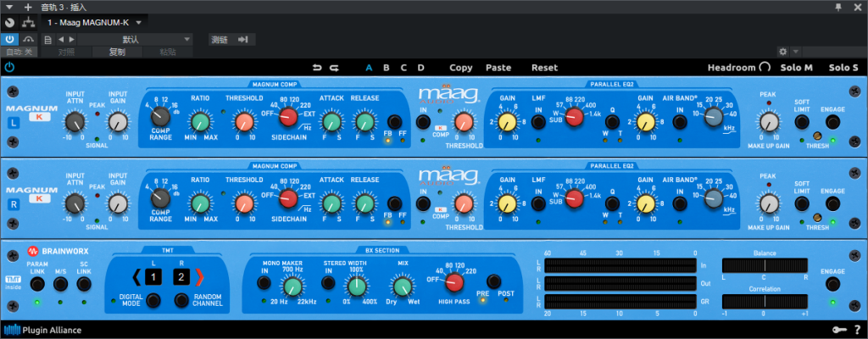Toggle LMF IN button on L channel
Viewport: 868px width, 339px height.
[538, 122]
